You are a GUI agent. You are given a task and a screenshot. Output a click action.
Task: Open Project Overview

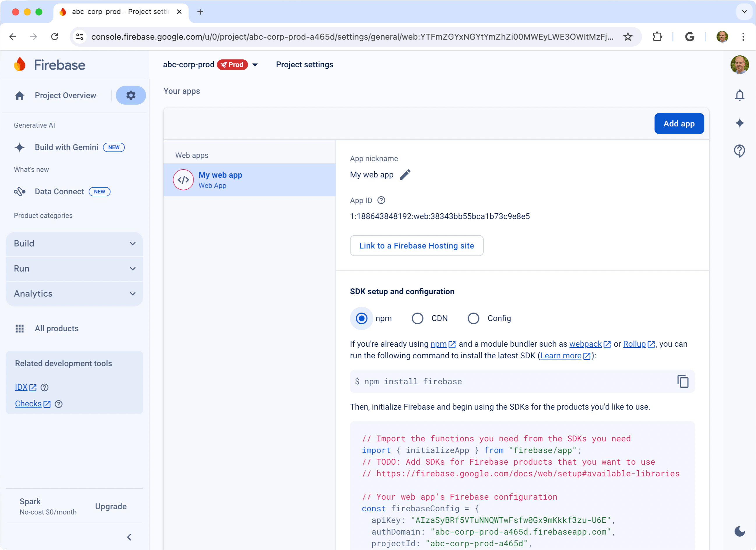click(x=65, y=96)
